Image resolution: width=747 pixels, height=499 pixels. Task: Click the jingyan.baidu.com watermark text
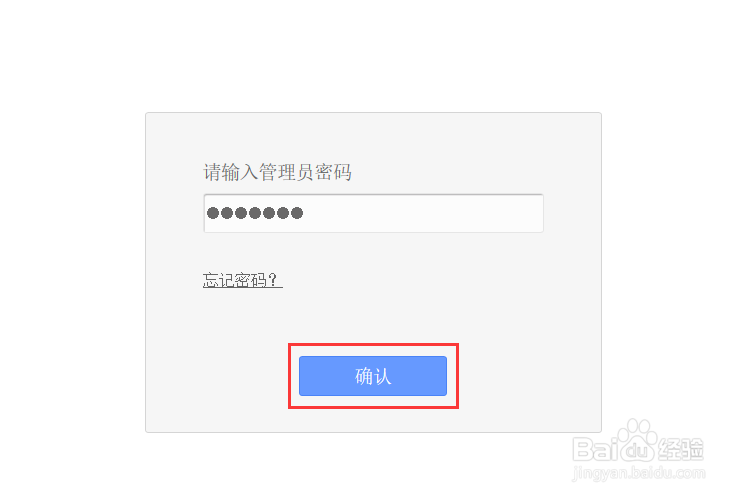click(639, 473)
